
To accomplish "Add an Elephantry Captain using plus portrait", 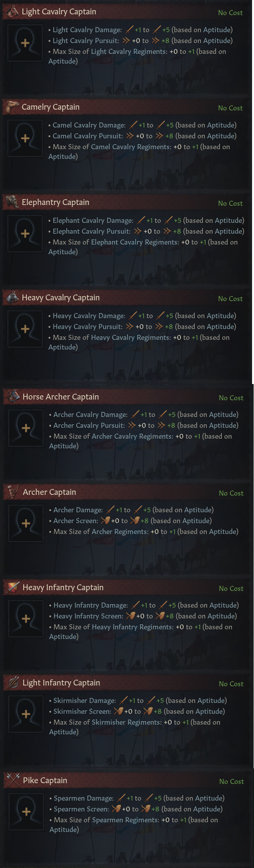I will pyautogui.click(x=25, y=233).
